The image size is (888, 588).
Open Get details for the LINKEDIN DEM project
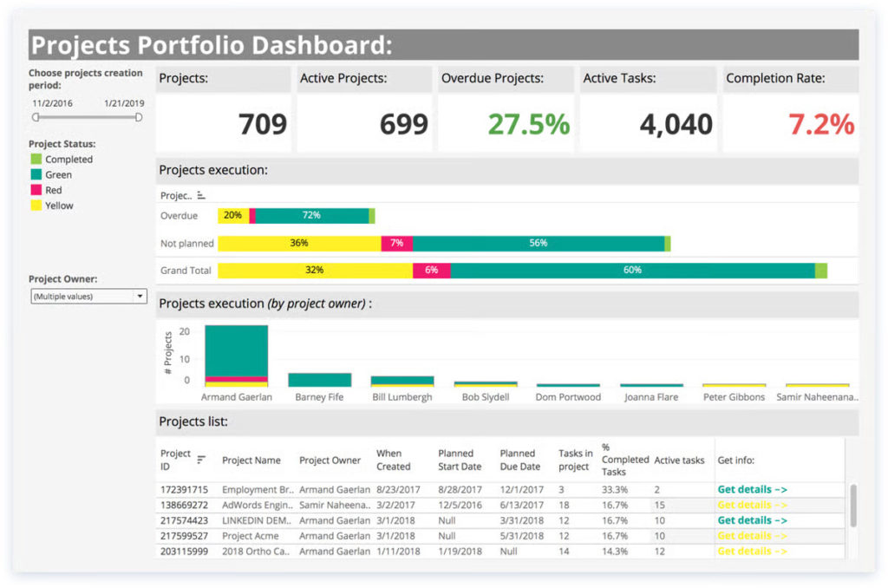click(751, 519)
